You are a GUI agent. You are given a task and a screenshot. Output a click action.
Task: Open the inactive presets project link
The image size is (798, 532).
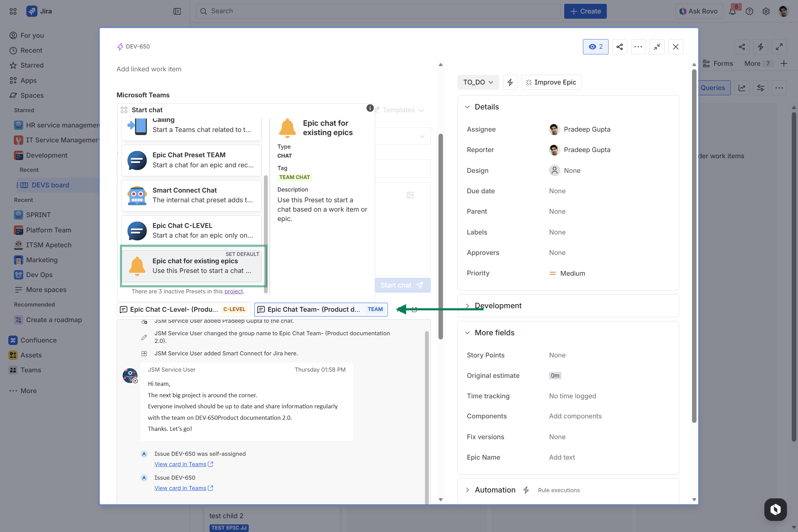pos(234,291)
